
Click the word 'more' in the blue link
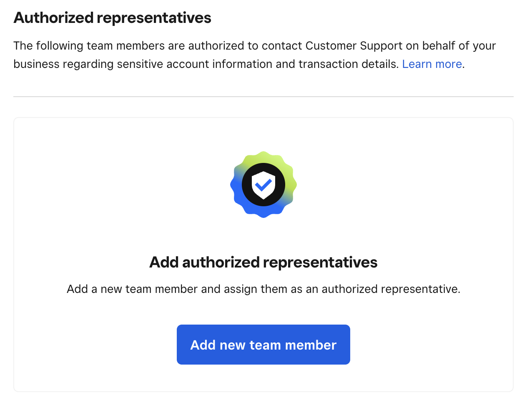pyautogui.click(x=449, y=64)
